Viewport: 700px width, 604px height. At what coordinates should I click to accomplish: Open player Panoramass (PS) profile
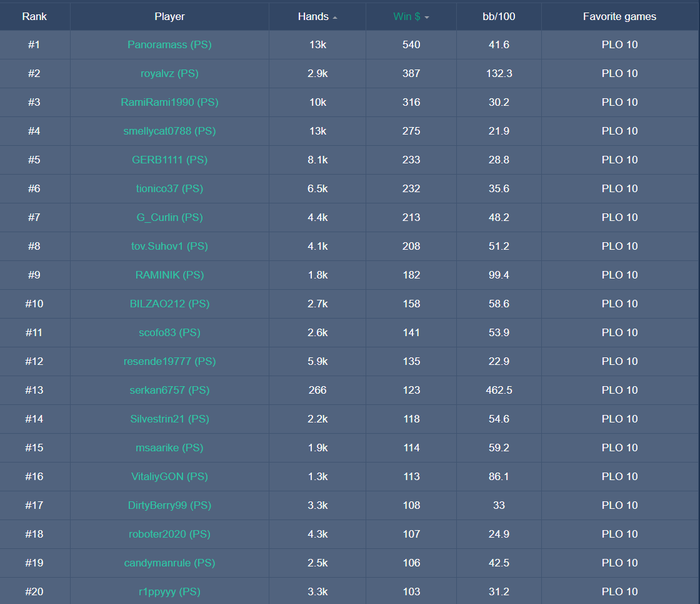coord(170,45)
